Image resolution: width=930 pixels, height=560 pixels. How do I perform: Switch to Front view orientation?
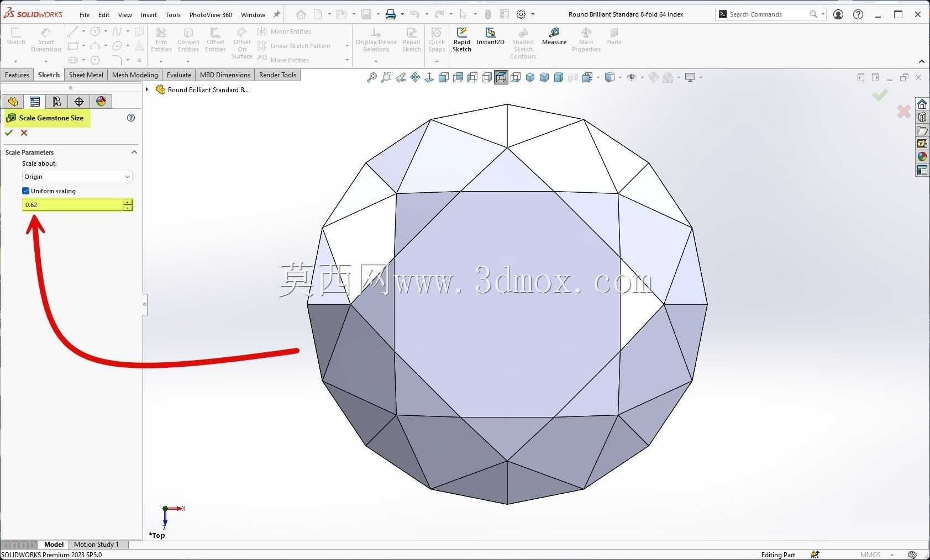(x=444, y=77)
